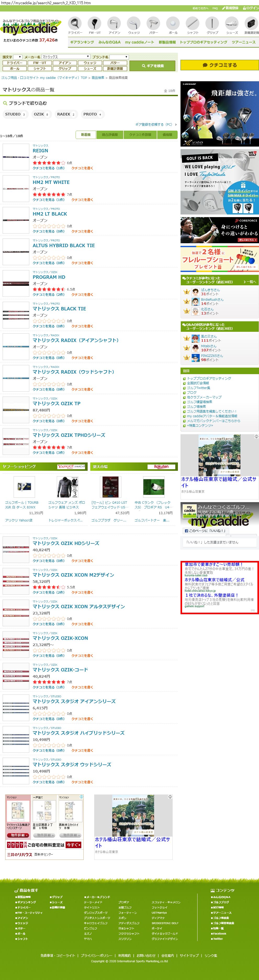Viewport: 259px width, 980px height.
Task: Open the Shaft category icon
Action: pyautogui.click(x=193, y=26)
